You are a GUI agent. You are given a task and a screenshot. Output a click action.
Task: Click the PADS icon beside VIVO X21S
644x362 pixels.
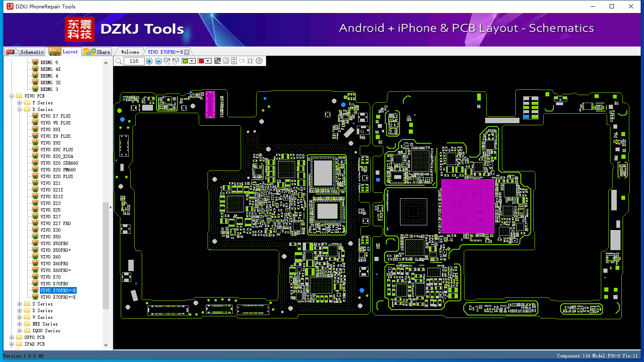coord(35,197)
